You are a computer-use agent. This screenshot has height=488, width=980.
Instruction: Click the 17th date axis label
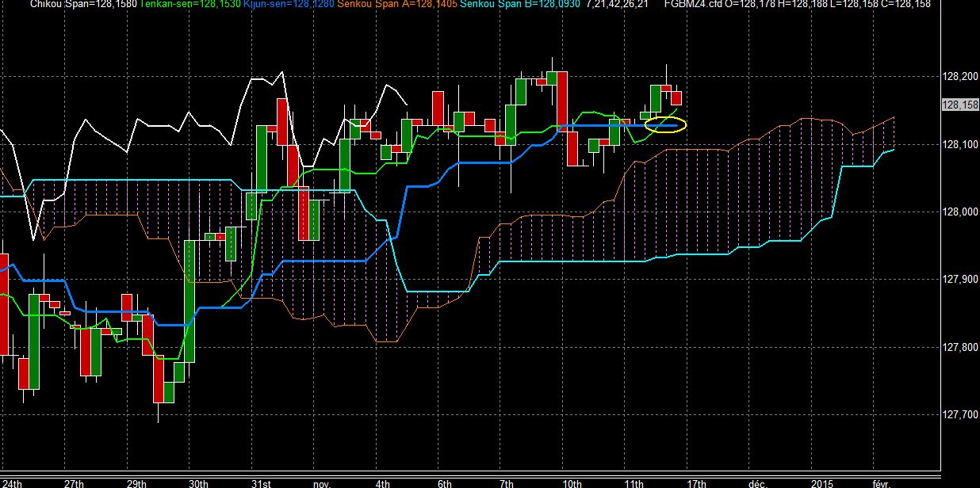(695, 483)
